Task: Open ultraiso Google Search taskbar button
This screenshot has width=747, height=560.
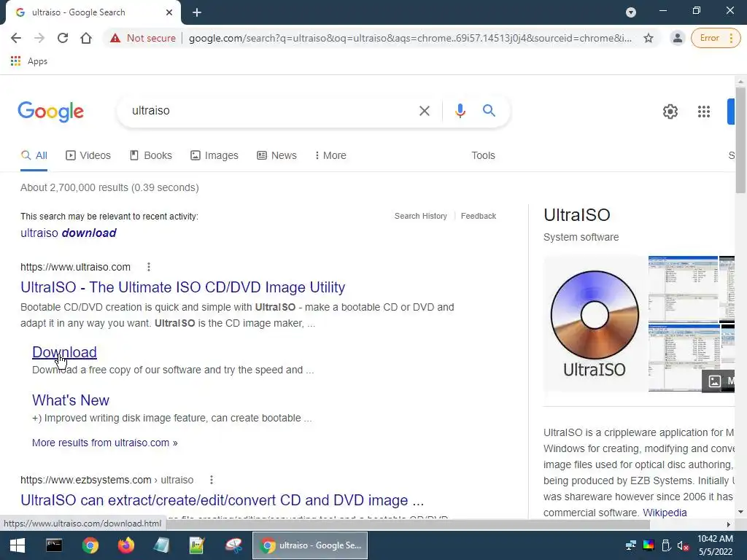Action: point(309,545)
